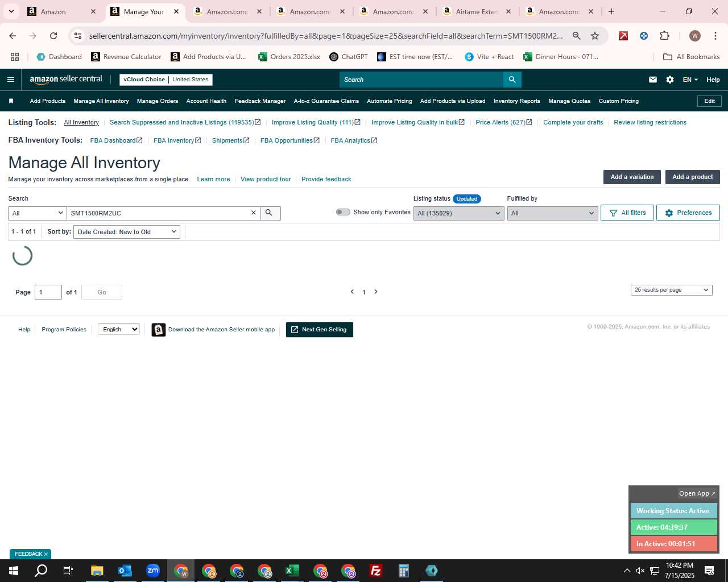728x582 pixels.
Task: Open the 25 results per page dropdown
Action: coord(671,290)
